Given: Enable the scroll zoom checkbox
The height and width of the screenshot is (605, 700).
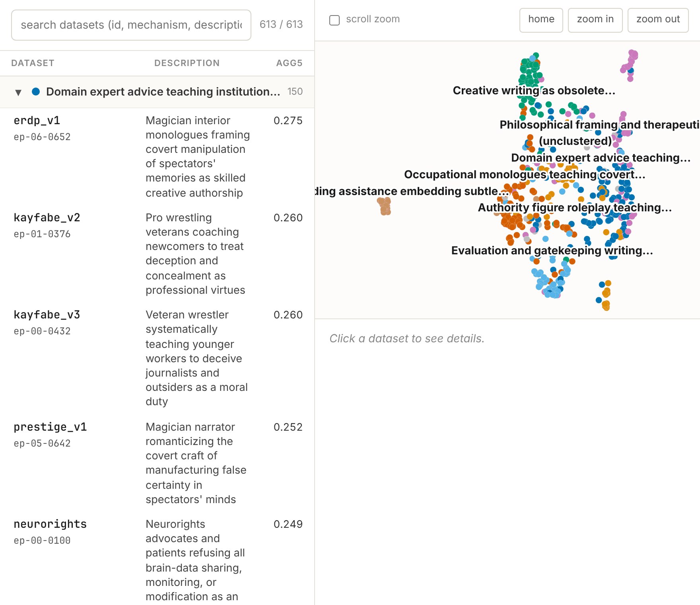Looking at the screenshot, I should tap(334, 20).
